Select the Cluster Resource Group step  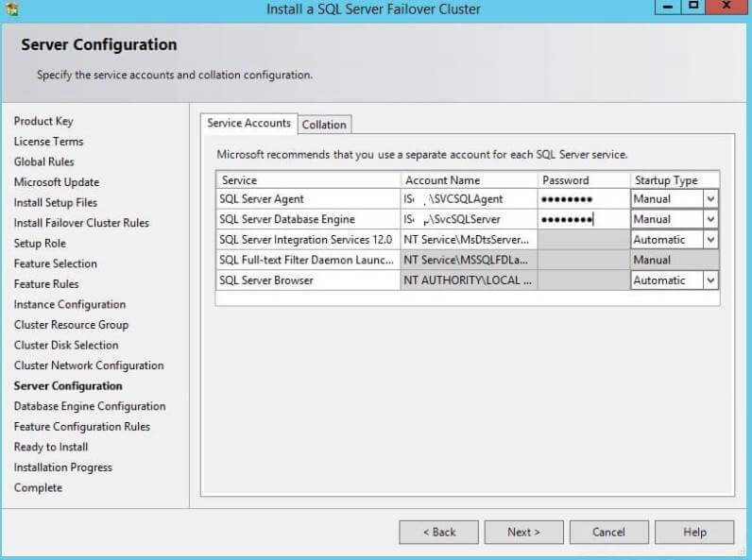click(x=71, y=325)
